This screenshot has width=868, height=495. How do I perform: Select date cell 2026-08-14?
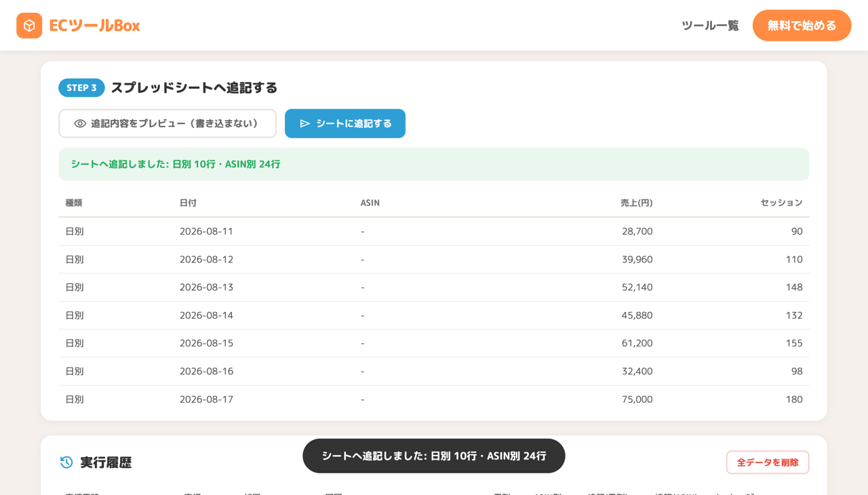tap(206, 315)
